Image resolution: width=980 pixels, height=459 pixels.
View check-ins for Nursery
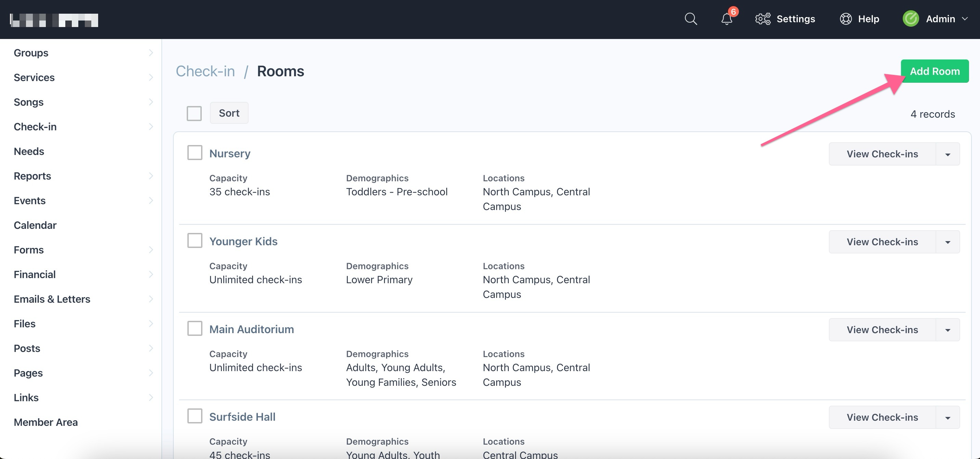tap(882, 154)
